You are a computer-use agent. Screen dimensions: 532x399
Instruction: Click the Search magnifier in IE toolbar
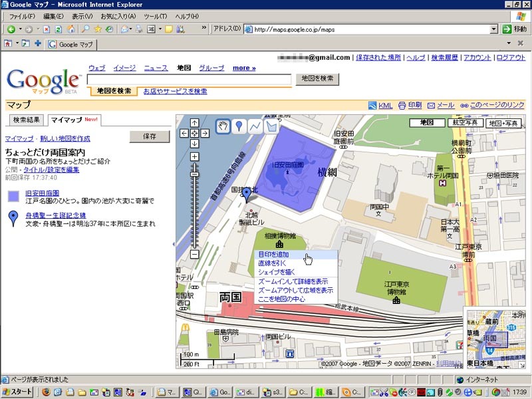85,29
